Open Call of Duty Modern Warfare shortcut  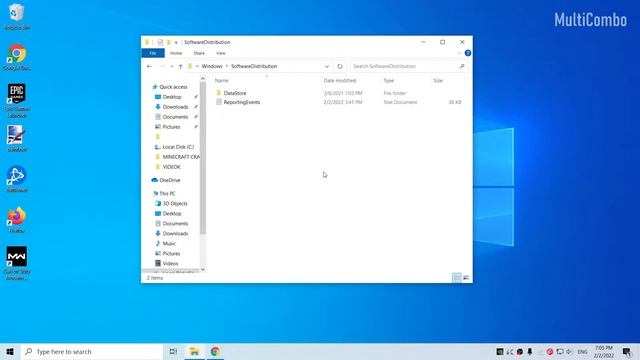tap(17, 263)
